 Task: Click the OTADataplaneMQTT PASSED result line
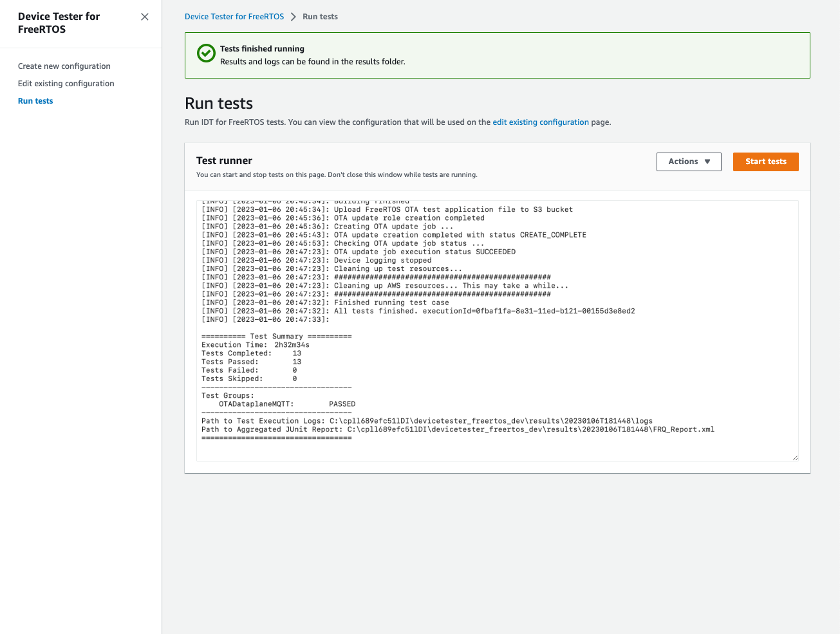pyautogui.click(x=275, y=404)
